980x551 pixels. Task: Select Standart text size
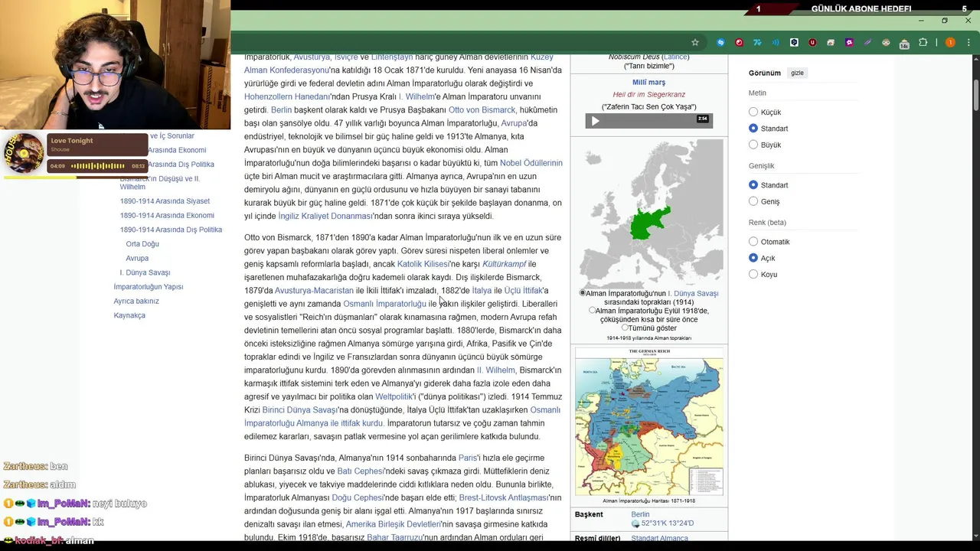[x=753, y=128]
